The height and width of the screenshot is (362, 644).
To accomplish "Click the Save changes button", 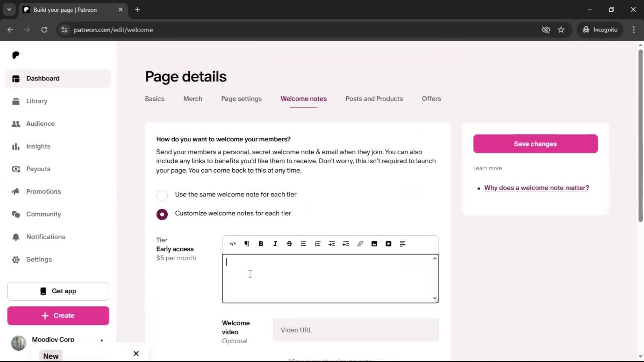I will tap(535, 144).
